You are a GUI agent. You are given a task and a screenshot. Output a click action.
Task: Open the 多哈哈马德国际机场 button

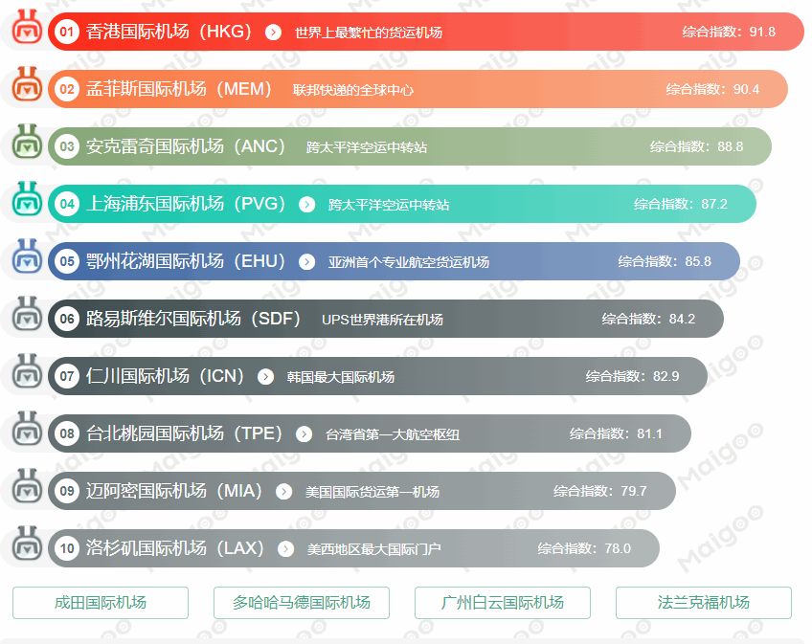point(302,603)
